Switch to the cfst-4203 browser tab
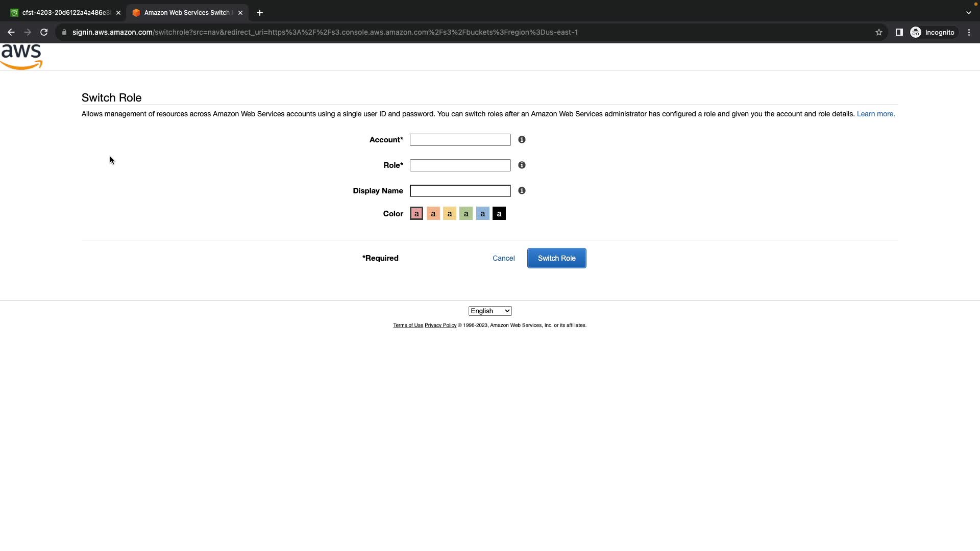980x551 pixels. click(64, 13)
